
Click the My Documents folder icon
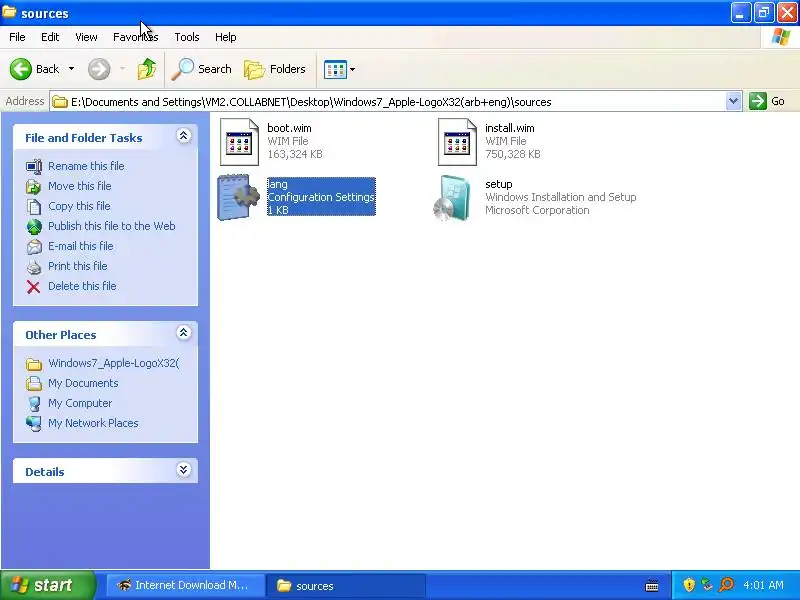pyautogui.click(x=34, y=384)
